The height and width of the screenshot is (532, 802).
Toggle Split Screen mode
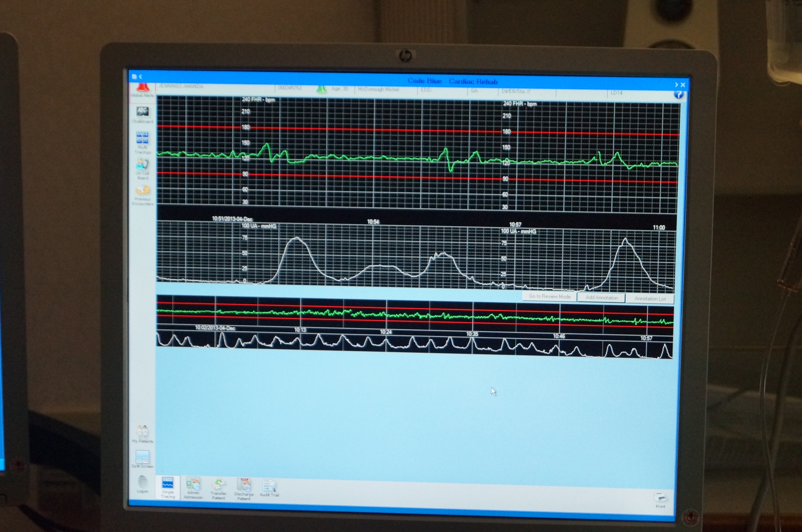142,457
